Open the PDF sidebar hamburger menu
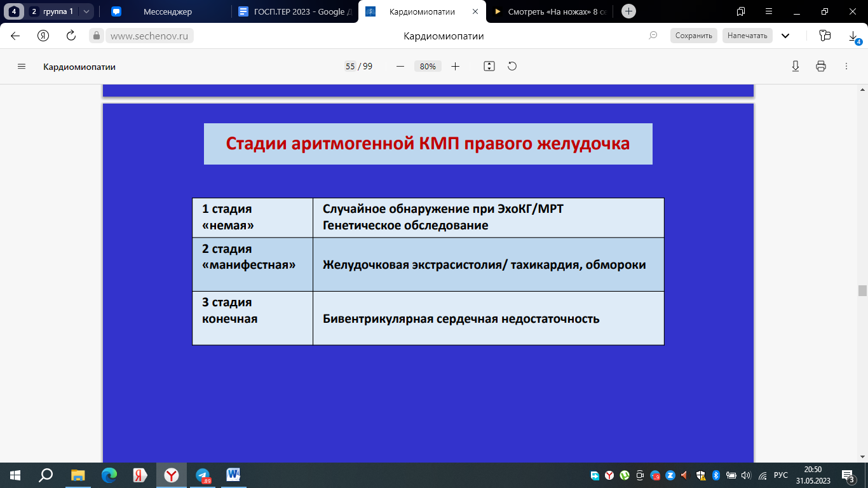The width and height of the screenshot is (868, 488). click(x=22, y=66)
